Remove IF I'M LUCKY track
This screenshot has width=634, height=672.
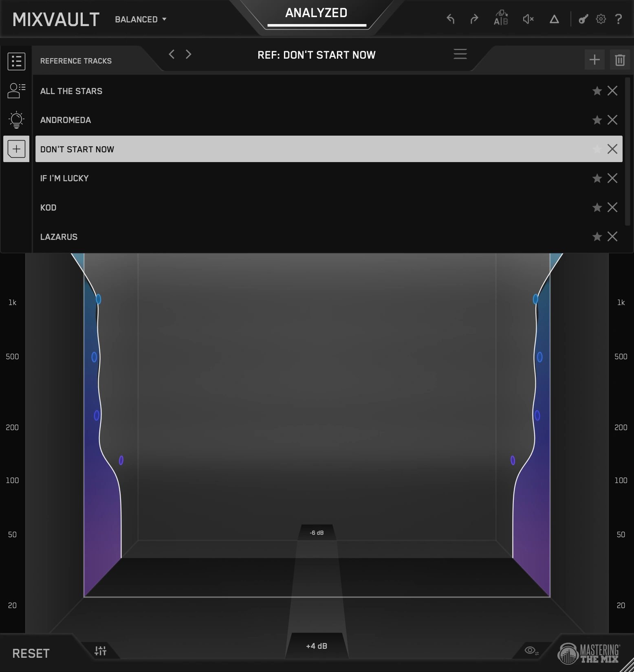click(612, 178)
